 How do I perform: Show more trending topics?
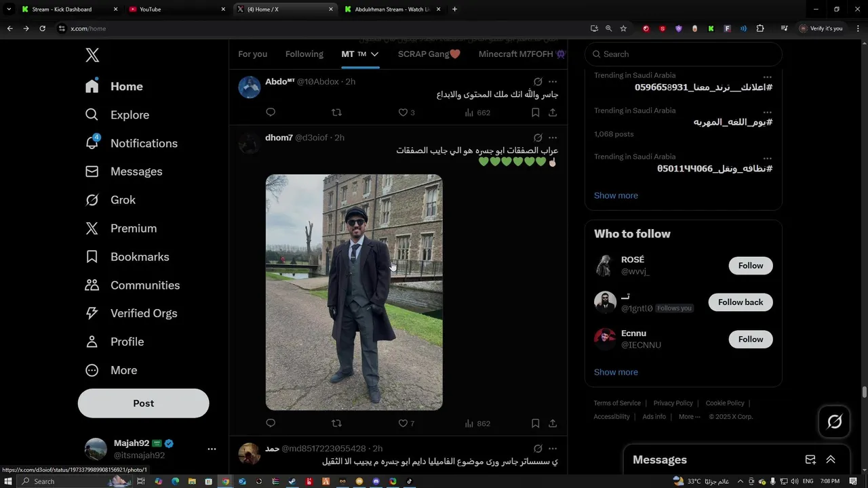pyautogui.click(x=616, y=195)
